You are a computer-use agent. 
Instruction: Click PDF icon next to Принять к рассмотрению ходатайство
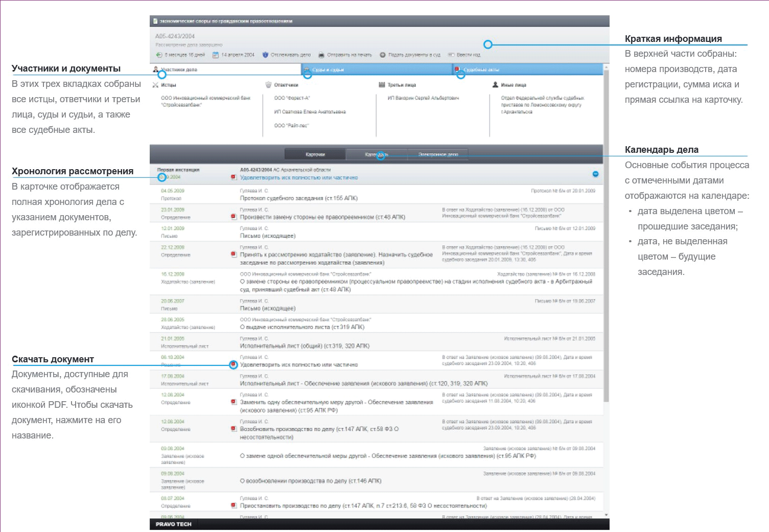pyautogui.click(x=234, y=255)
